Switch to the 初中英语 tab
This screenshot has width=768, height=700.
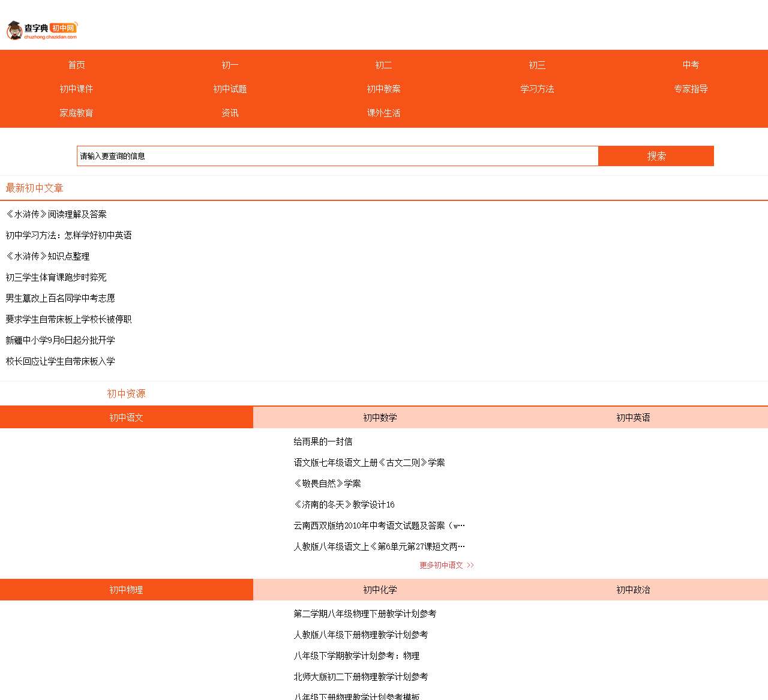[x=633, y=417]
